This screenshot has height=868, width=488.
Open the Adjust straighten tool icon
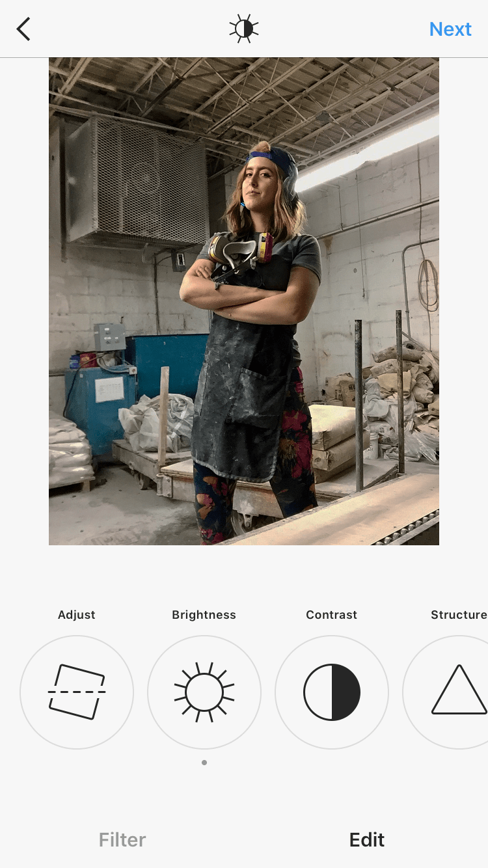[x=77, y=692]
